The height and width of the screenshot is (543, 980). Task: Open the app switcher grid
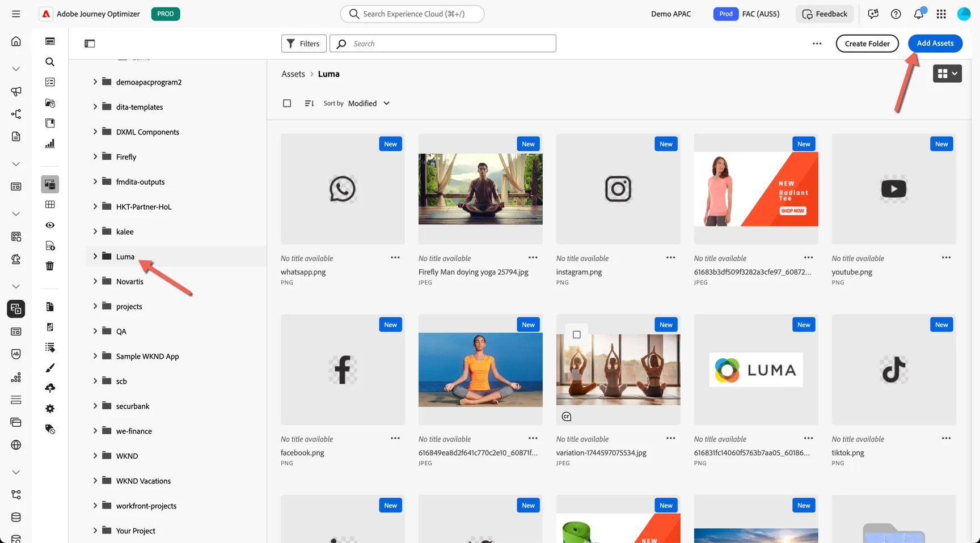pyautogui.click(x=941, y=14)
